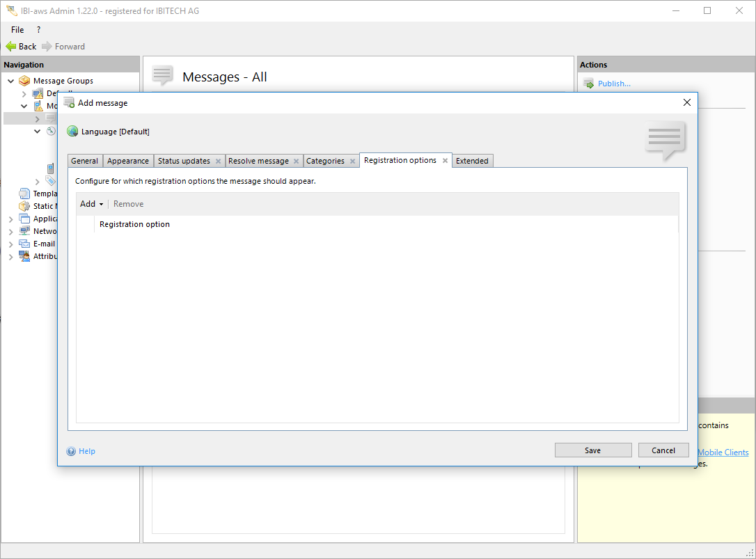Click the Publish icon in Actions
756x559 pixels.
[588, 84]
